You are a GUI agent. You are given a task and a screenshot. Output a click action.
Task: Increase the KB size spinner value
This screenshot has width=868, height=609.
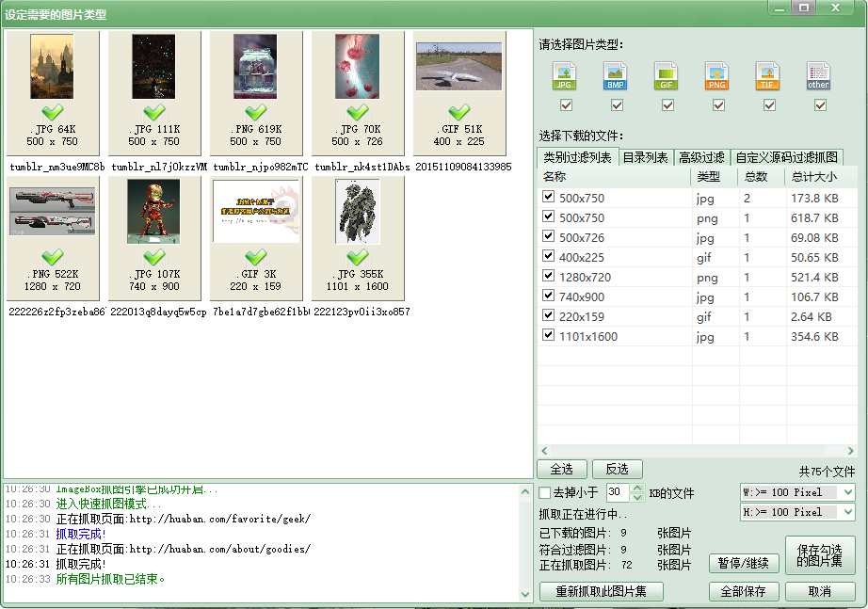(x=637, y=489)
